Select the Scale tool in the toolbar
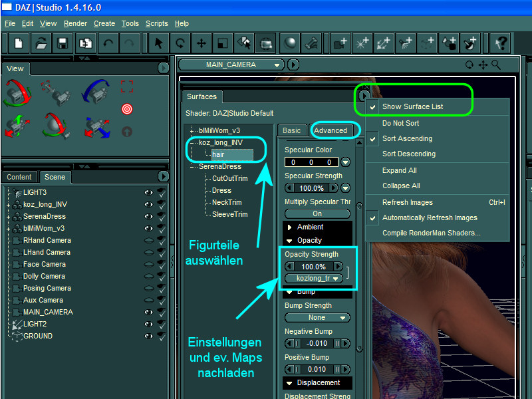Viewport: 532px width, 399px height. coord(223,43)
